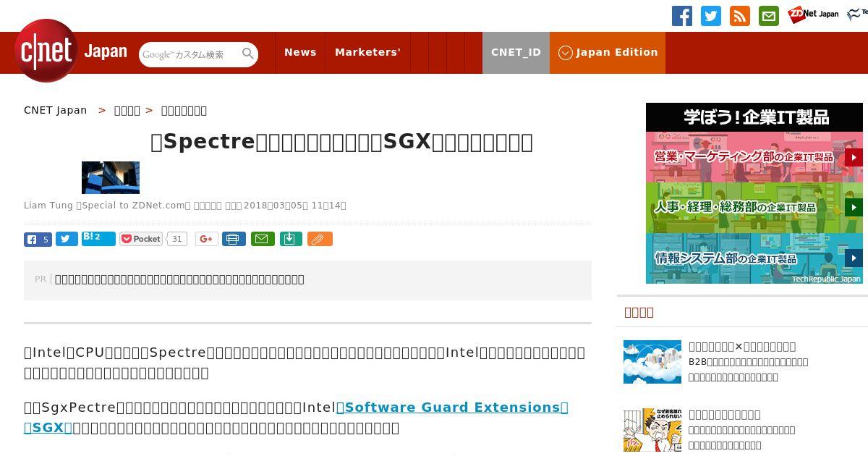Expand the Japan Edition selector
The width and height of the screenshot is (868, 456).
[608, 52]
